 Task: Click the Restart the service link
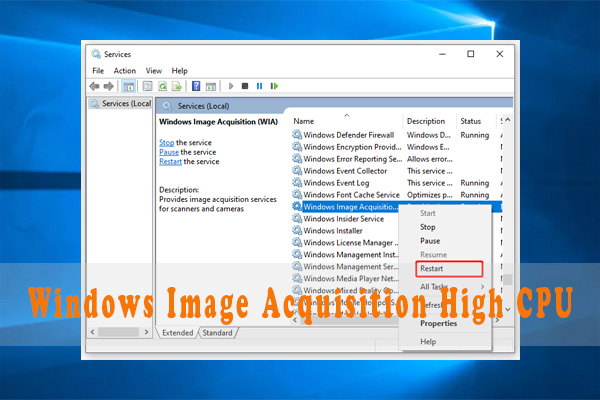(x=170, y=162)
